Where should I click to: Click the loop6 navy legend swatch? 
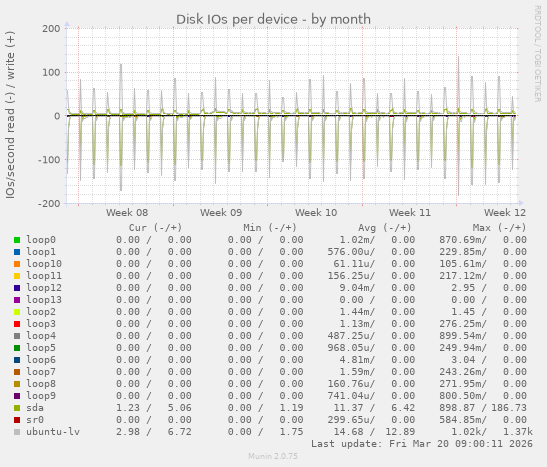point(17,360)
